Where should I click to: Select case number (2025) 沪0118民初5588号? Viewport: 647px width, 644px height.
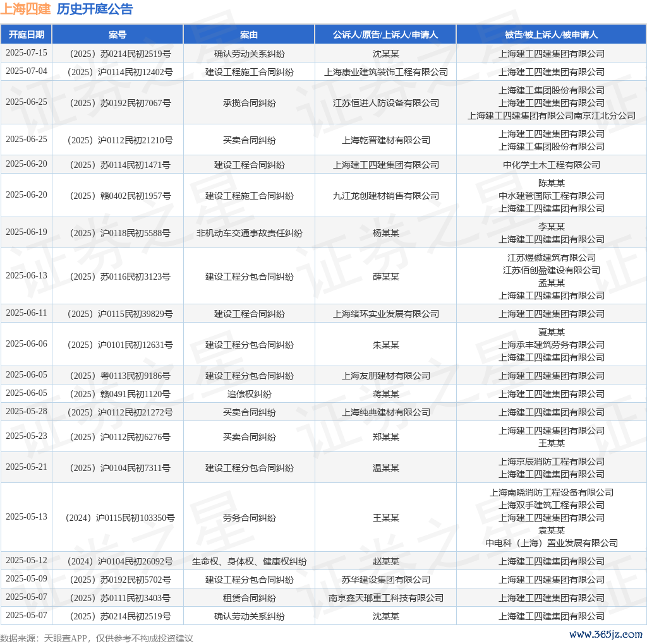[120, 233]
